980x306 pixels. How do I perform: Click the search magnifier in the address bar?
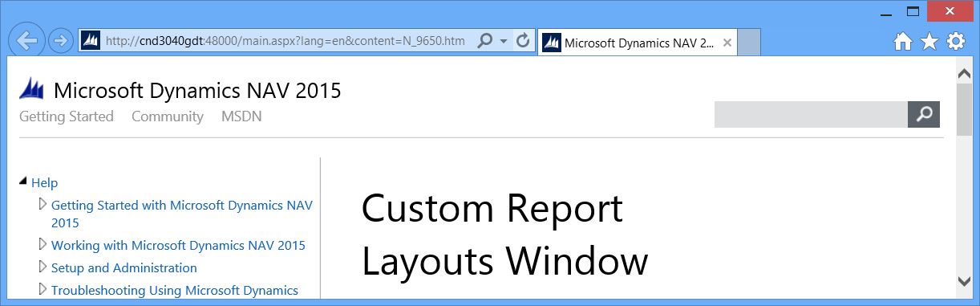tap(484, 41)
